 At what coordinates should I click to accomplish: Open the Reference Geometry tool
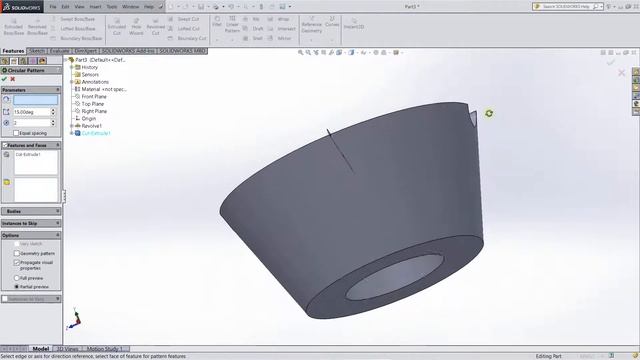pos(311,25)
